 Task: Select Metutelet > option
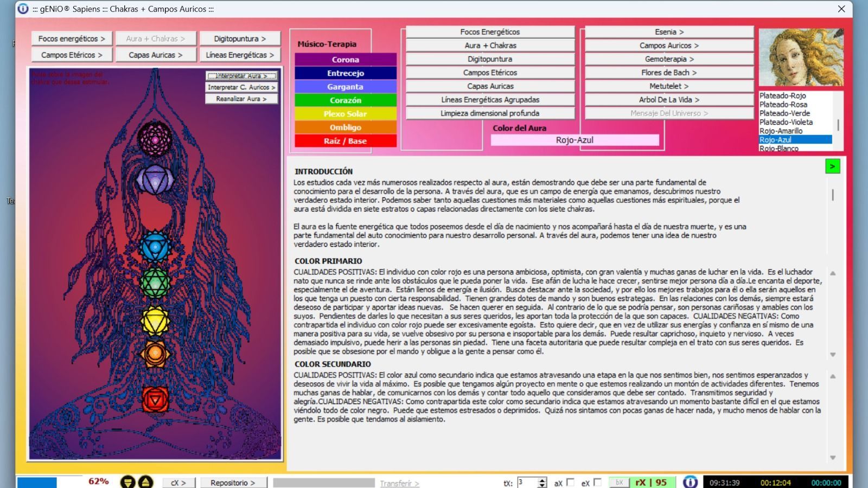(669, 86)
